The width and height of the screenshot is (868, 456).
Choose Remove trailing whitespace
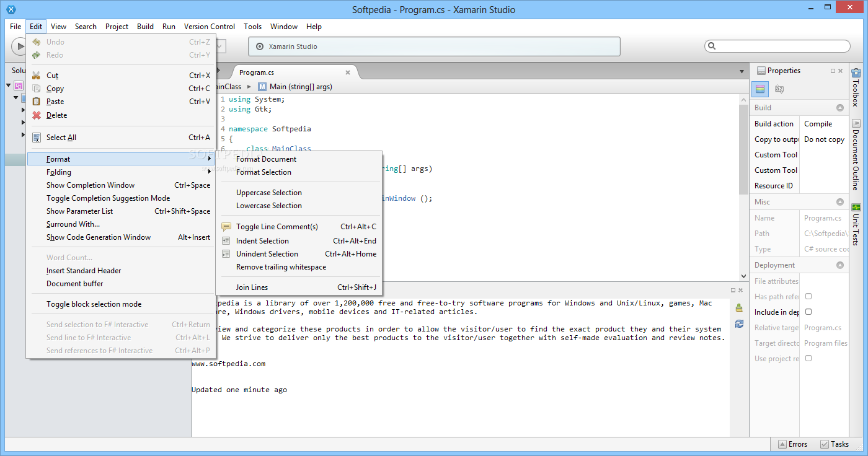[299, 267]
